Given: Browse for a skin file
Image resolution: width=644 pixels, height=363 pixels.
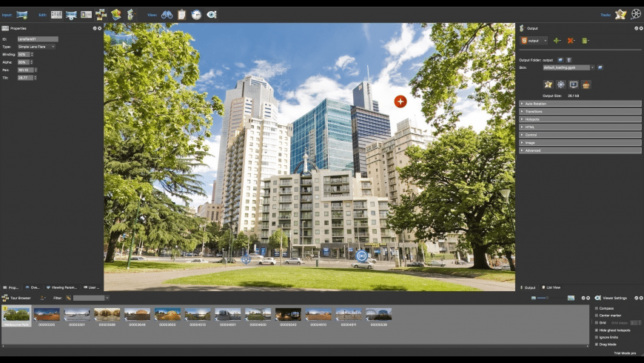Looking at the screenshot, I should 600,67.
